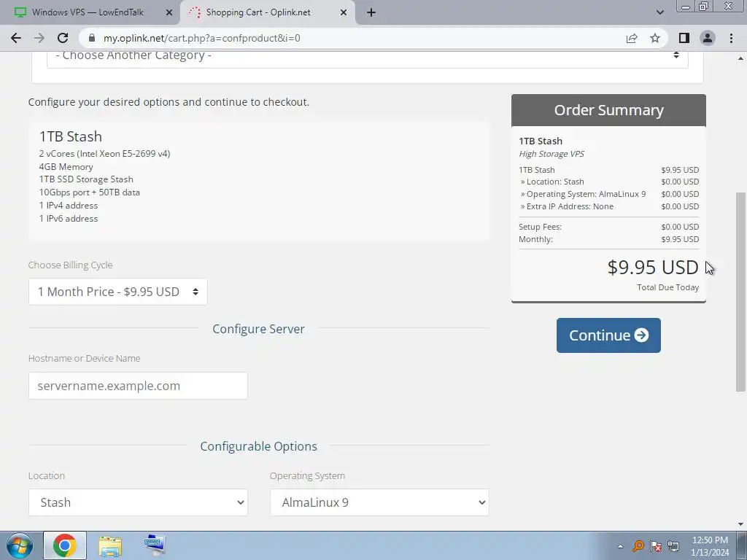Show hidden system tray icons
This screenshot has height=560, width=747.
620,546
